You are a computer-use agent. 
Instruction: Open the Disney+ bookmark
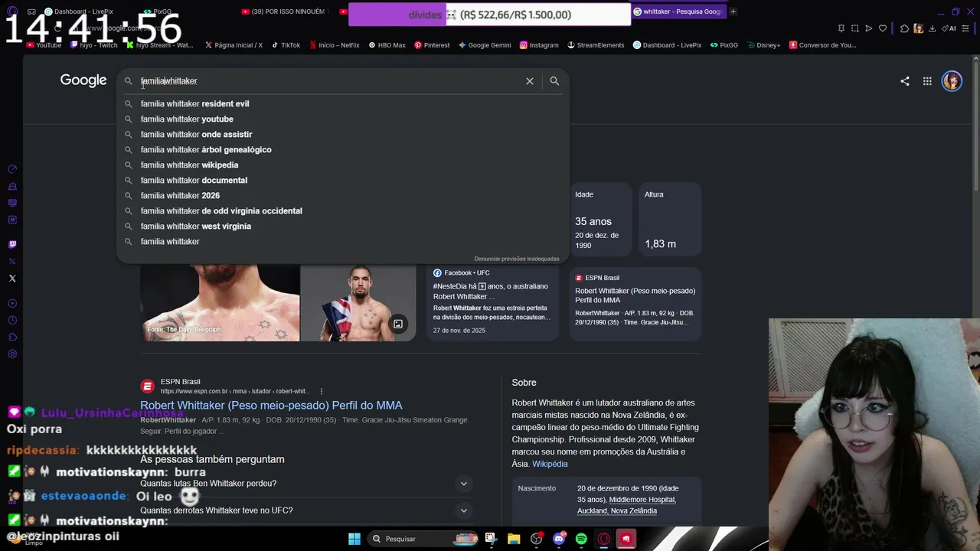763,45
